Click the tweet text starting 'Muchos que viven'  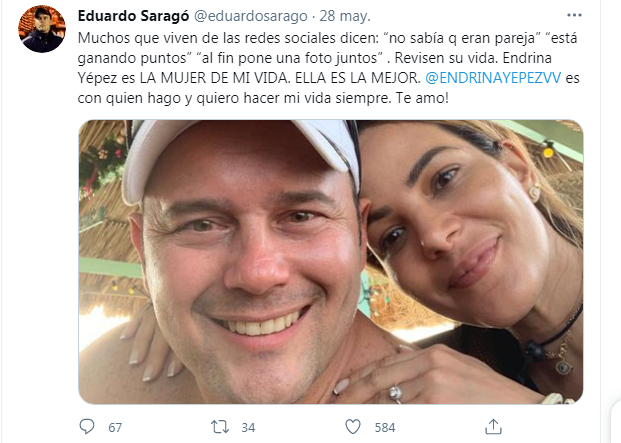pyautogui.click(x=328, y=68)
